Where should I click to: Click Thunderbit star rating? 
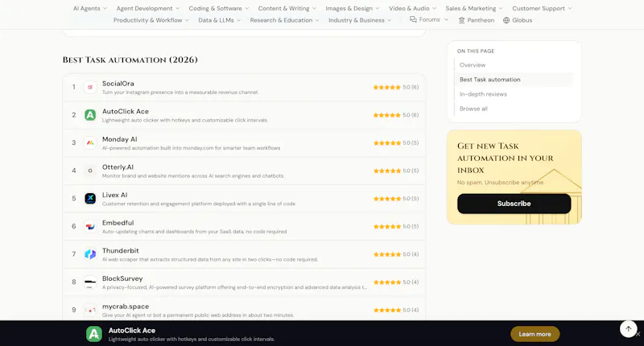[387, 254]
